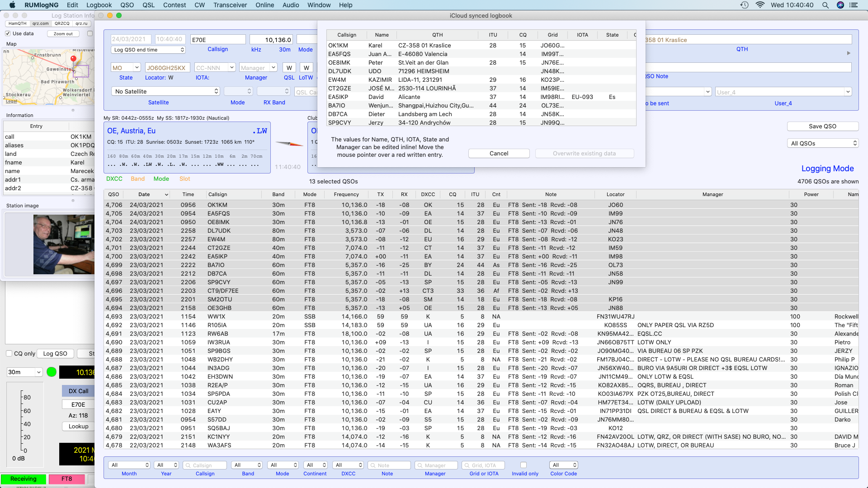Screen dimensions: 868x488
Task: Click the magnifier in Callsign filter
Action: click(x=188, y=465)
